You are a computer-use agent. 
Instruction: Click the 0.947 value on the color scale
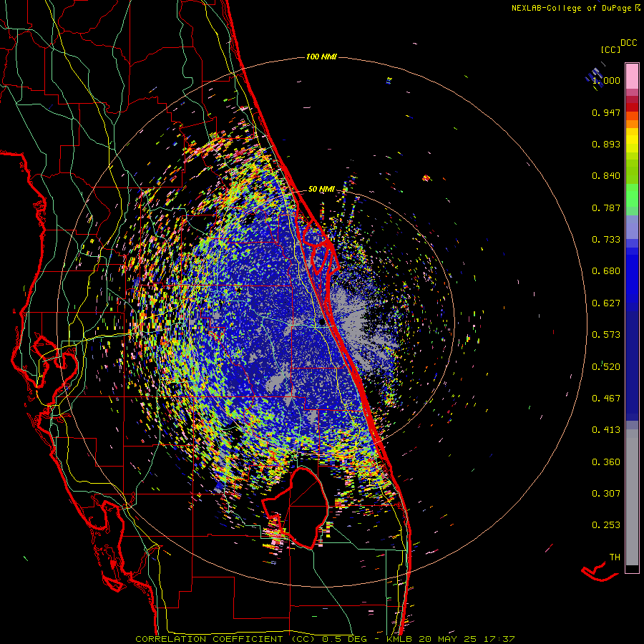(606, 112)
